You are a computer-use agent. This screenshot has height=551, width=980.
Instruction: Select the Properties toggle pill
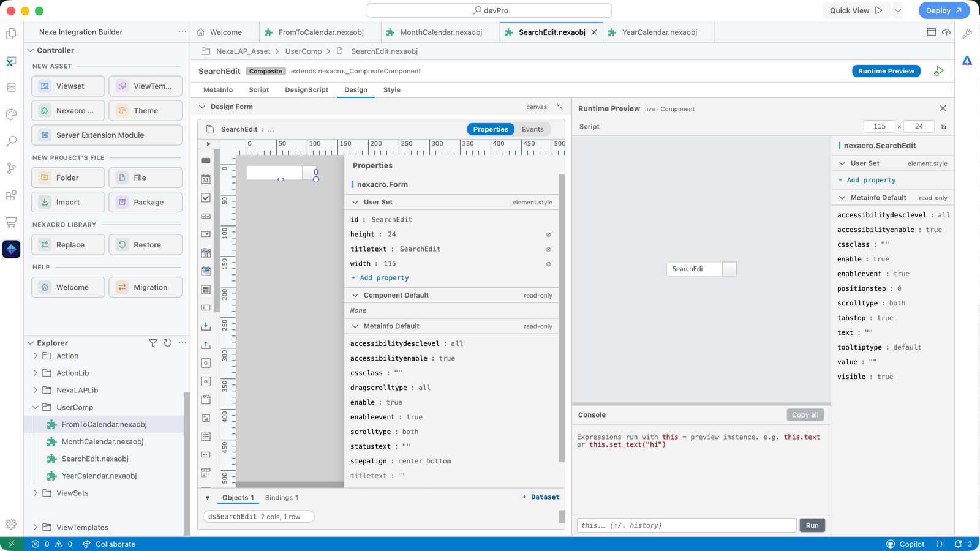(491, 129)
